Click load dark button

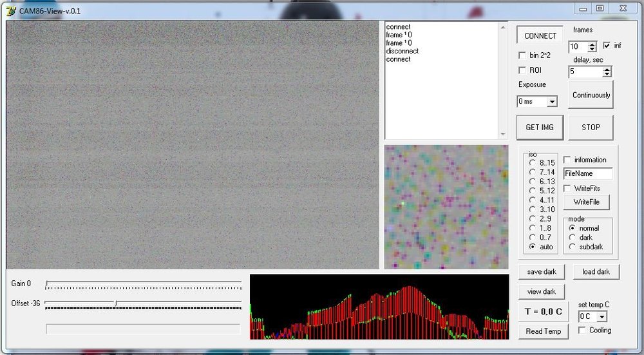[596, 272]
